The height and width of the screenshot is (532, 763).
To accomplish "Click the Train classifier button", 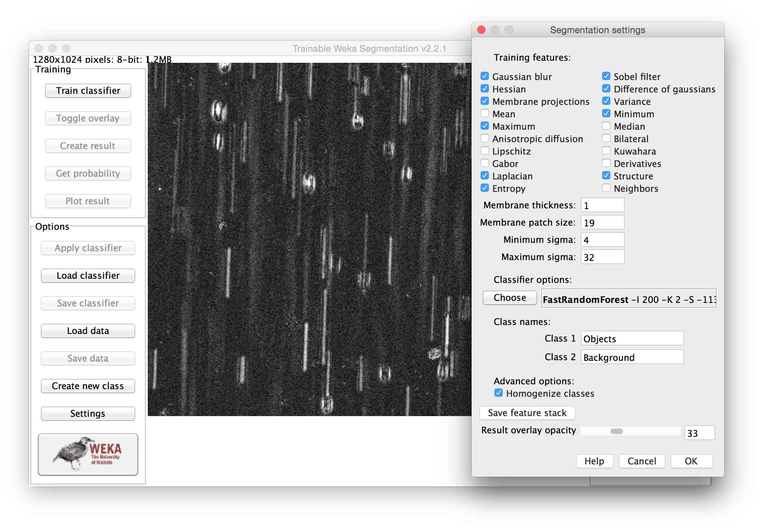I will [x=88, y=91].
